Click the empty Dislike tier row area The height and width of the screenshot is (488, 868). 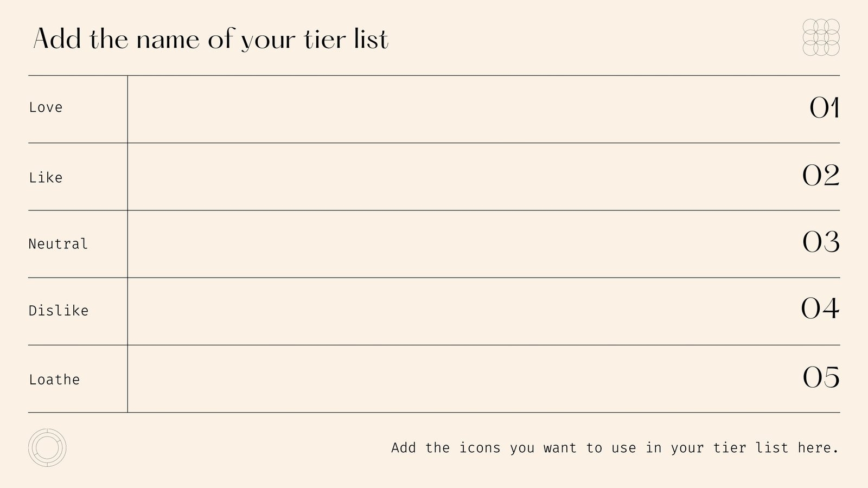click(x=461, y=311)
